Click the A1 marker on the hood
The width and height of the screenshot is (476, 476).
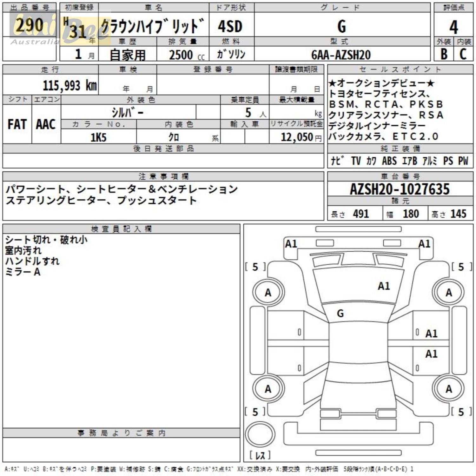tap(384, 286)
